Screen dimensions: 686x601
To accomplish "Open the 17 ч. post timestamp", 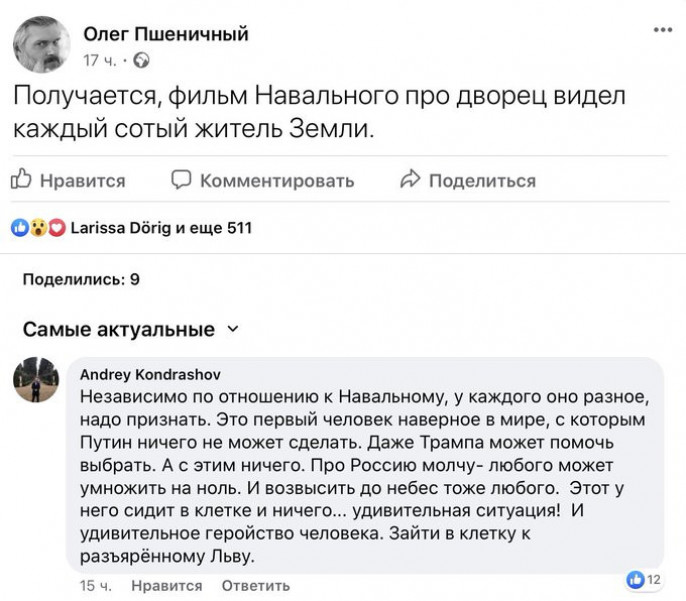I will (x=101, y=61).
